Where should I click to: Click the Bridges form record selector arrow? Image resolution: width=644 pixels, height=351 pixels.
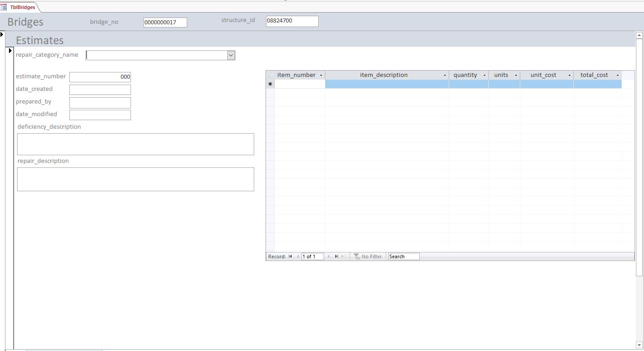pyautogui.click(x=2, y=34)
